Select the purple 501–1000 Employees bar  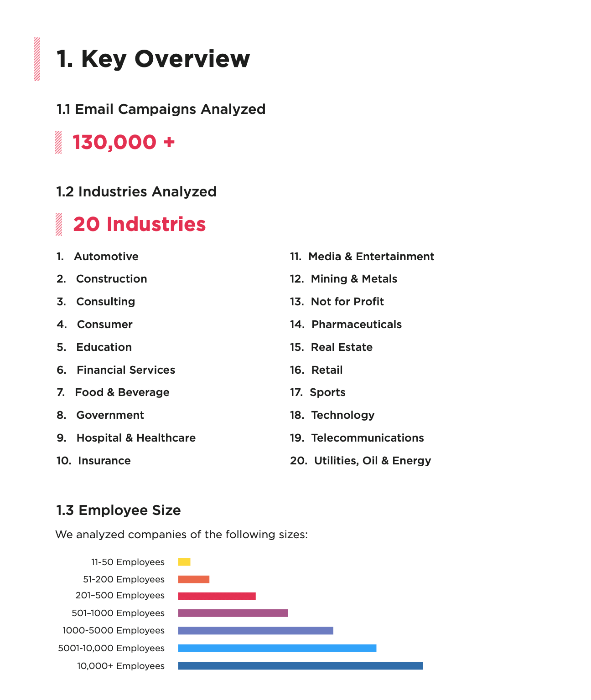[233, 613]
